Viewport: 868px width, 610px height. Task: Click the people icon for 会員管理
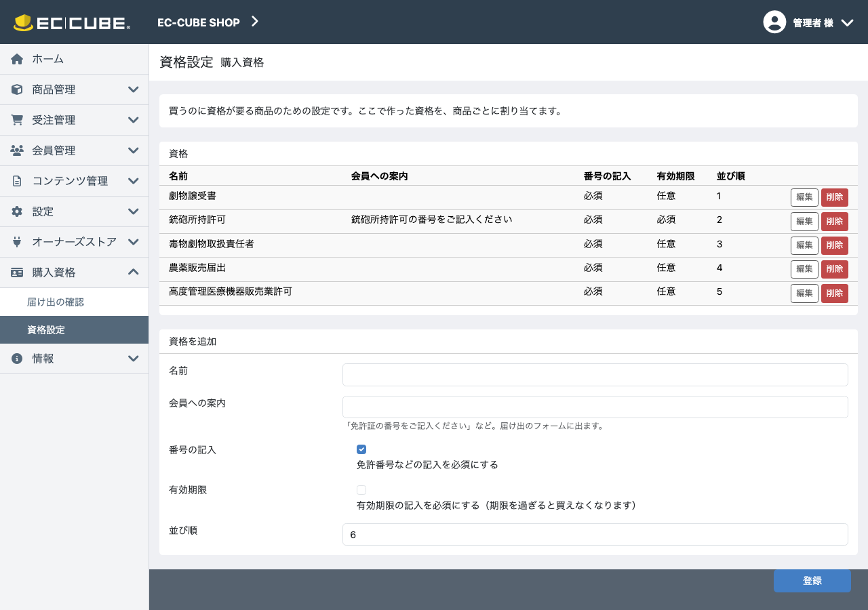pos(17,150)
